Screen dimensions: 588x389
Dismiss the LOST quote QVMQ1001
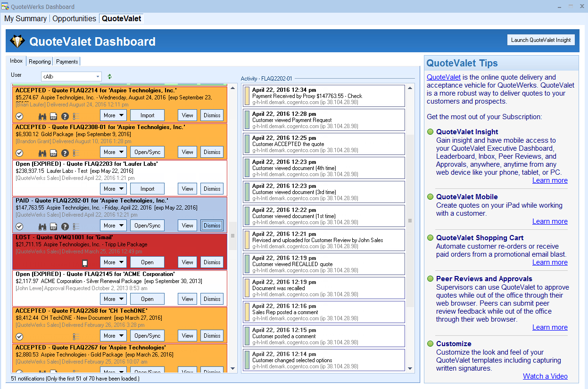pos(212,262)
